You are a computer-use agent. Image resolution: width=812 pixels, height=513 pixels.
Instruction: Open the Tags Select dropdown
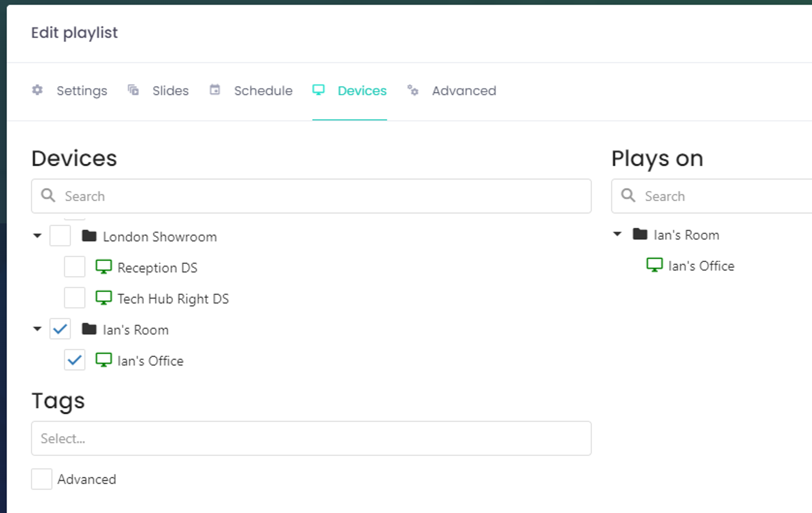pyautogui.click(x=311, y=438)
